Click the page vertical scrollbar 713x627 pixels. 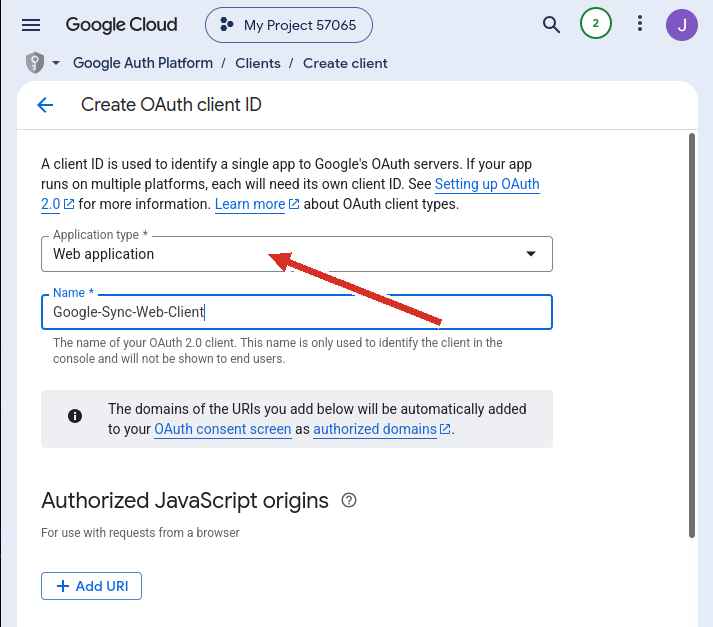click(692, 336)
